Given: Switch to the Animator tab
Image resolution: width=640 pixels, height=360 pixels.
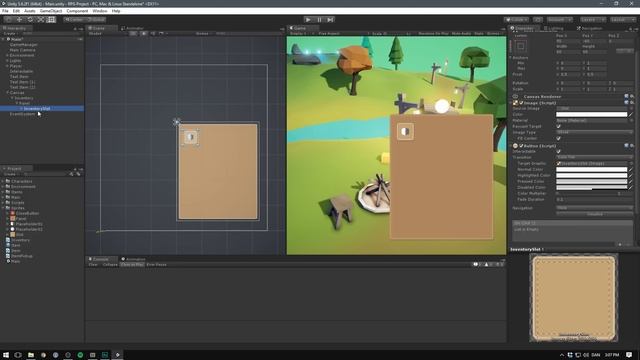Looking at the screenshot, I should pos(132,28).
